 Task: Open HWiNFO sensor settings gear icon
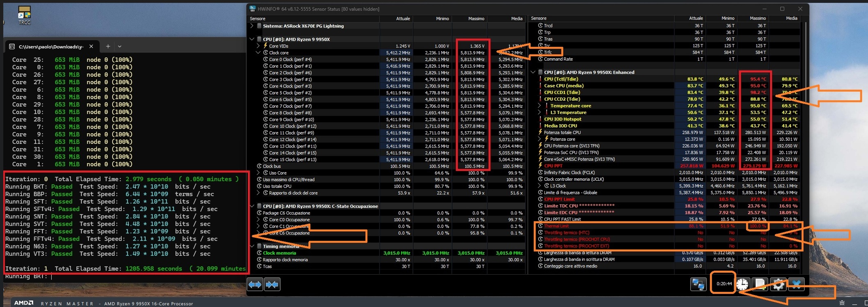[778, 284]
